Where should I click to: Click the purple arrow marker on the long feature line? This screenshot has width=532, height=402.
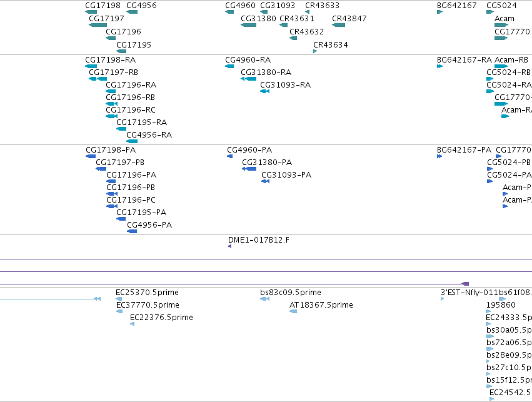pos(465,284)
